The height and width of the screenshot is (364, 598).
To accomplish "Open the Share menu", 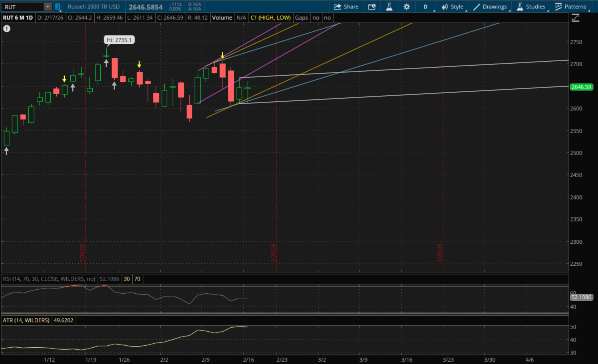I will [346, 7].
